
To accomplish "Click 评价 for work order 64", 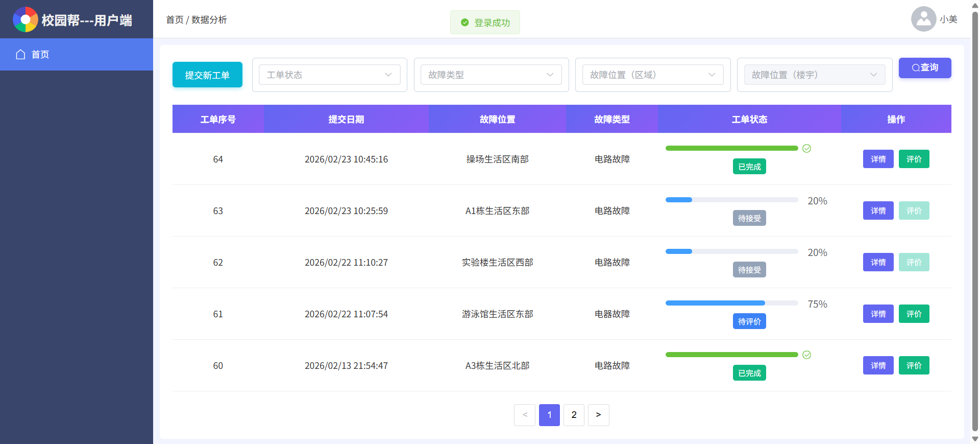I will [x=914, y=159].
